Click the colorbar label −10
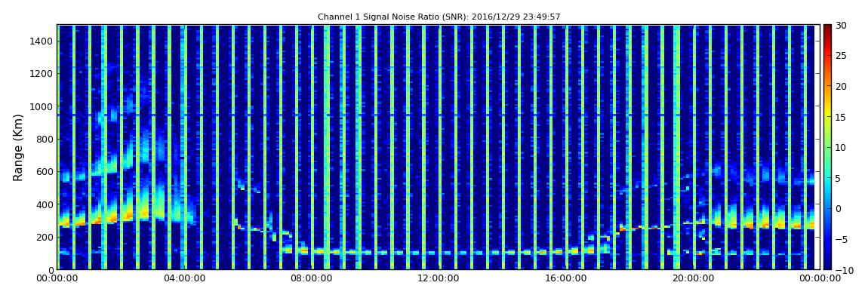The height and width of the screenshot is (307, 868). coord(844,269)
